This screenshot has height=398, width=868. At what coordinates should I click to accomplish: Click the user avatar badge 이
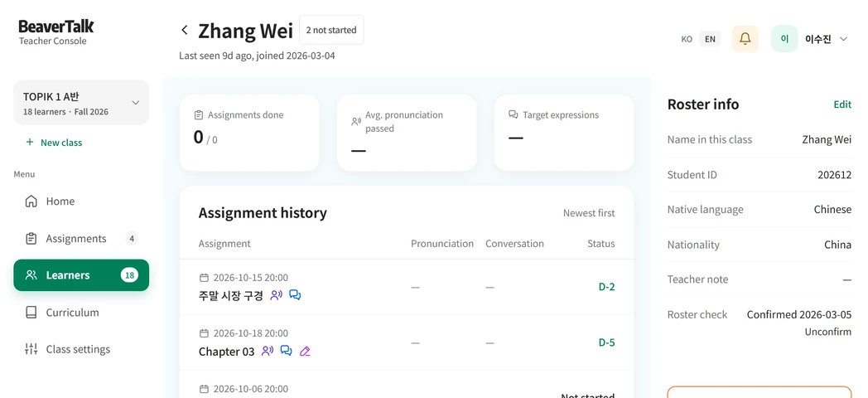tap(784, 39)
